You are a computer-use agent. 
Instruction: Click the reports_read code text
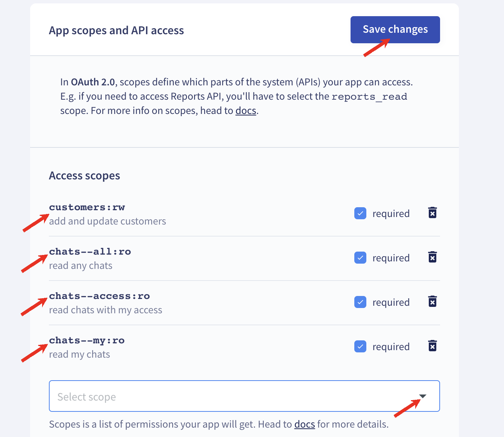coord(369,97)
